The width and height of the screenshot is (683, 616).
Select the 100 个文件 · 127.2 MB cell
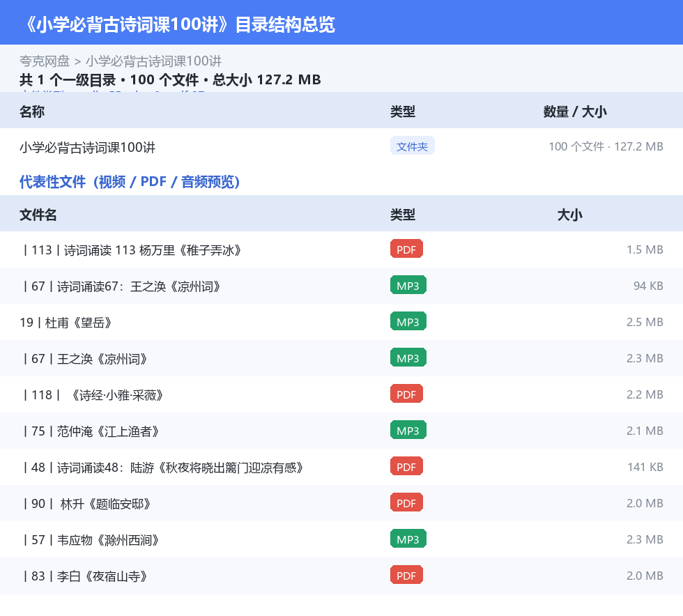coord(606,146)
